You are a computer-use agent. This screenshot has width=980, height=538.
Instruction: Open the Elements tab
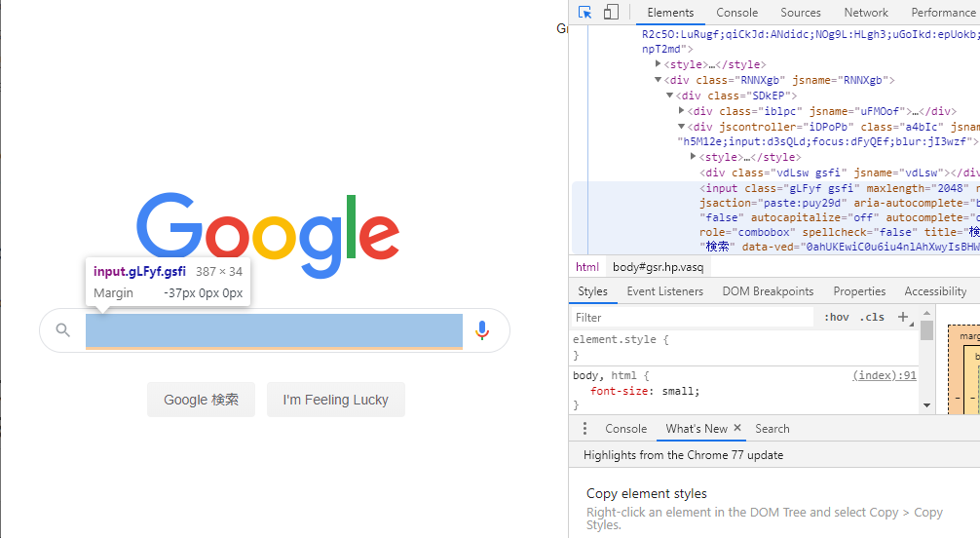point(670,13)
